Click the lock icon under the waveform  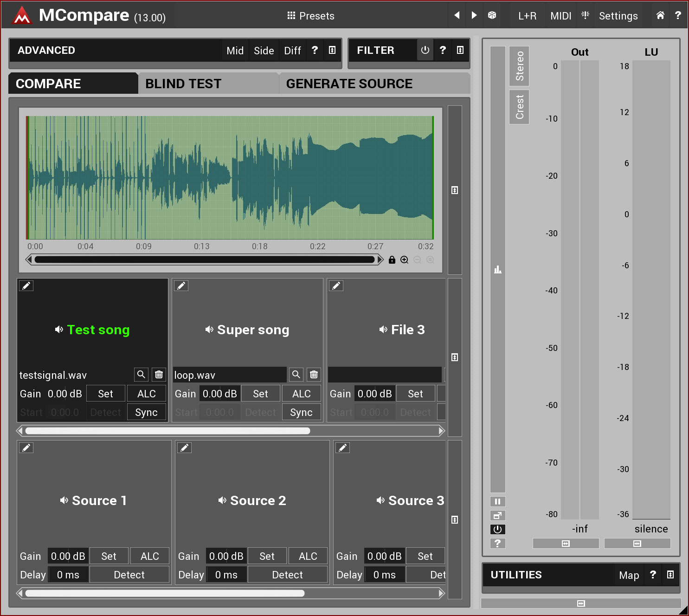point(392,260)
